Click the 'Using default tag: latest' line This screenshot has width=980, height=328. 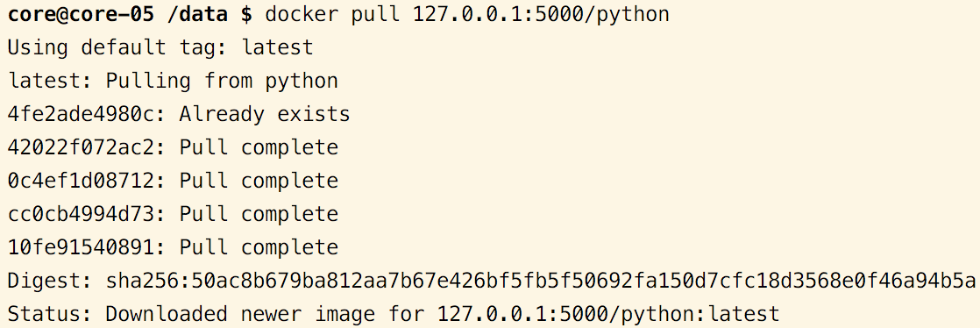pyautogui.click(x=160, y=47)
